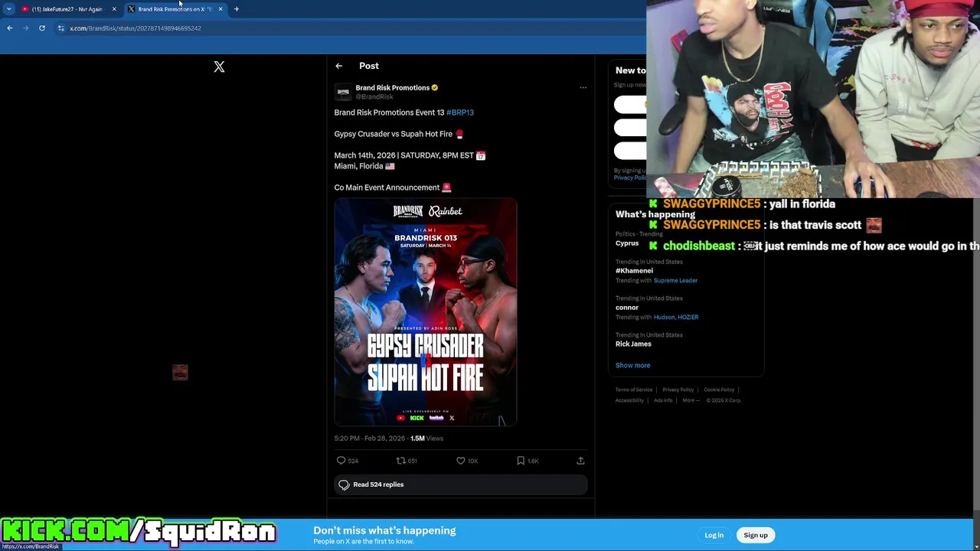Image resolution: width=980 pixels, height=551 pixels.
Task: Click the post timestamp 5:20 PM Feb 28, 2026
Action: pyautogui.click(x=370, y=439)
